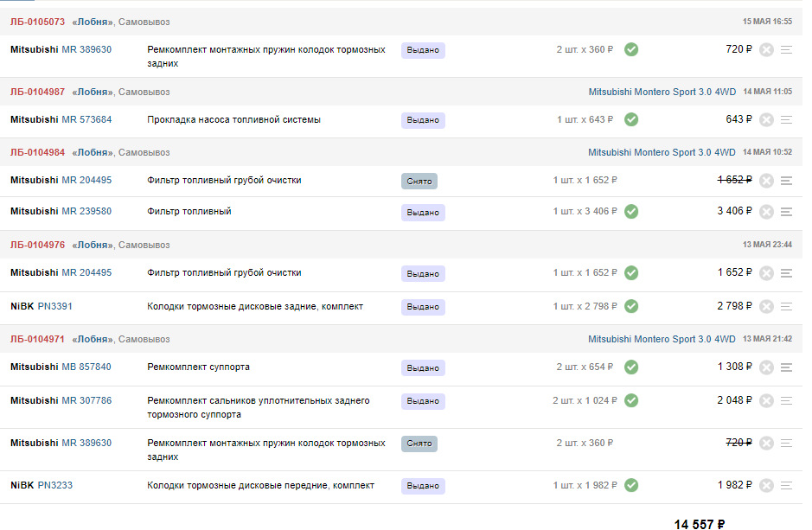Click Mitsubishi Montero Sport link in order ЛБ-0104987
812x530 pixels.
click(x=662, y=92)
